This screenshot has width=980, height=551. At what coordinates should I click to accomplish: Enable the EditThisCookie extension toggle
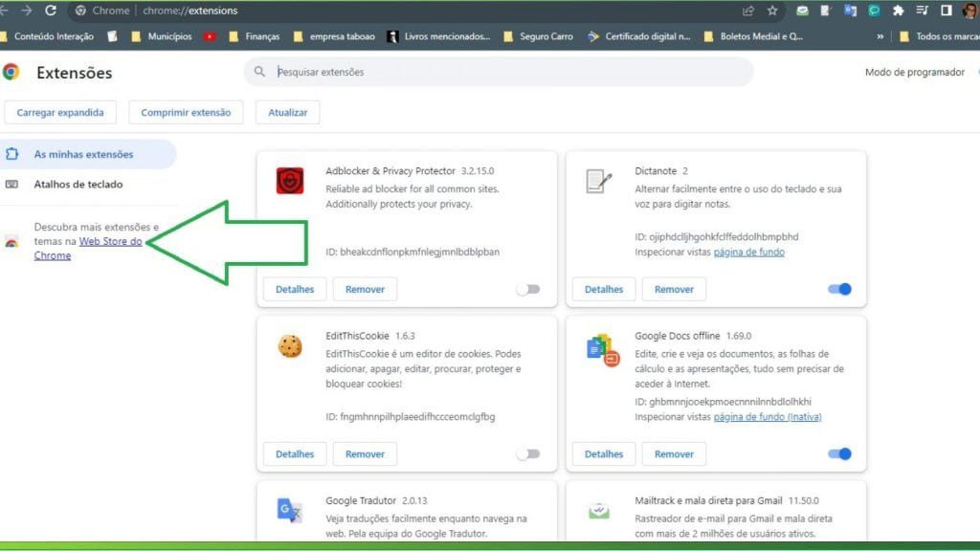[528, 454]
